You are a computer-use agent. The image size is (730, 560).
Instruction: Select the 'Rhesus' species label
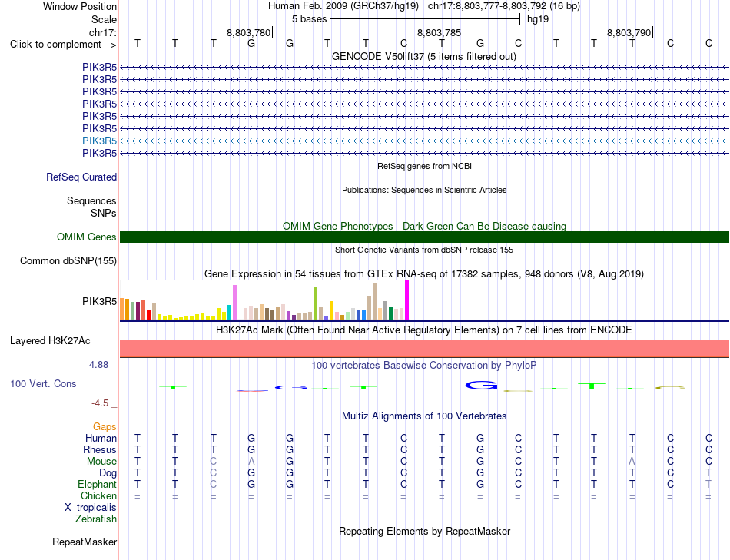pos(100,449)
